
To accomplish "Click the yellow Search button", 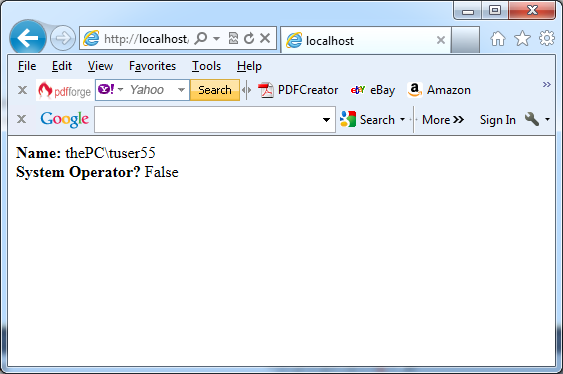I will coord(215,90).
